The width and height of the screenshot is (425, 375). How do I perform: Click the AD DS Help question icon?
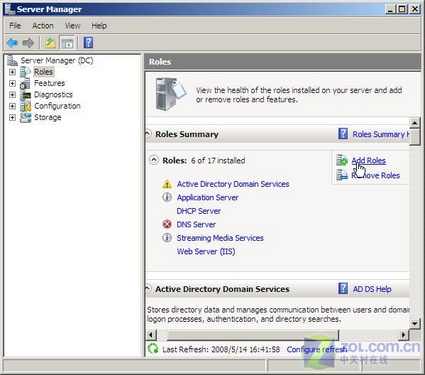343,288
